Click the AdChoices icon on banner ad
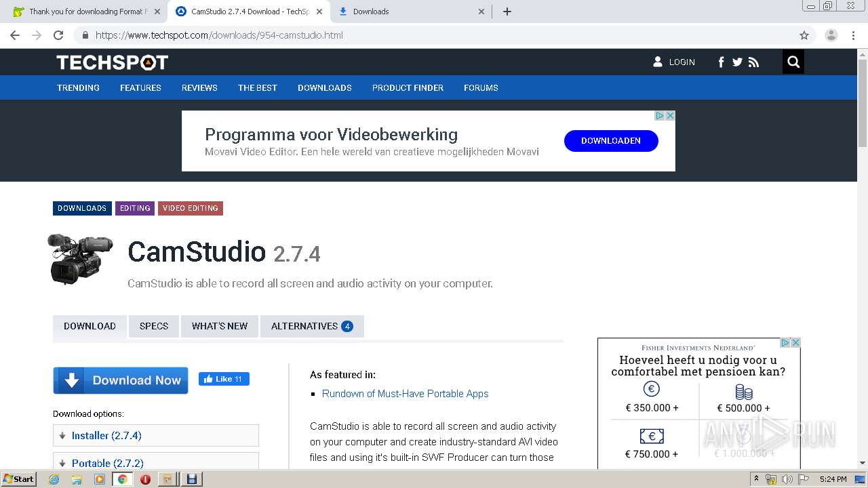 click(x=659, y=116)
